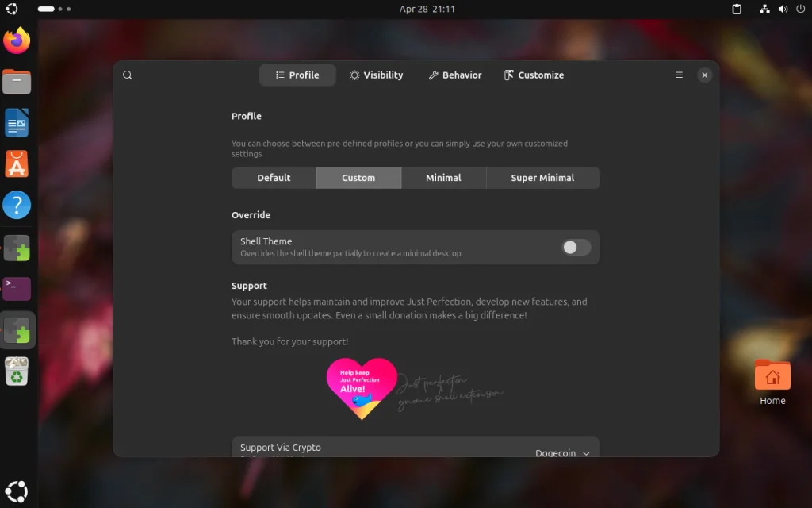This screenshot has height=508, width=812.
Task: Click the Help keep Just Perfection Alive heart
Action: tap(362, 388)
